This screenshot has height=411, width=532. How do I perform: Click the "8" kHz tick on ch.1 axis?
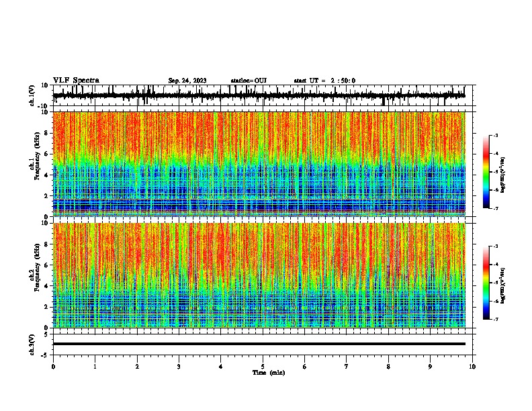pos(46,133)
